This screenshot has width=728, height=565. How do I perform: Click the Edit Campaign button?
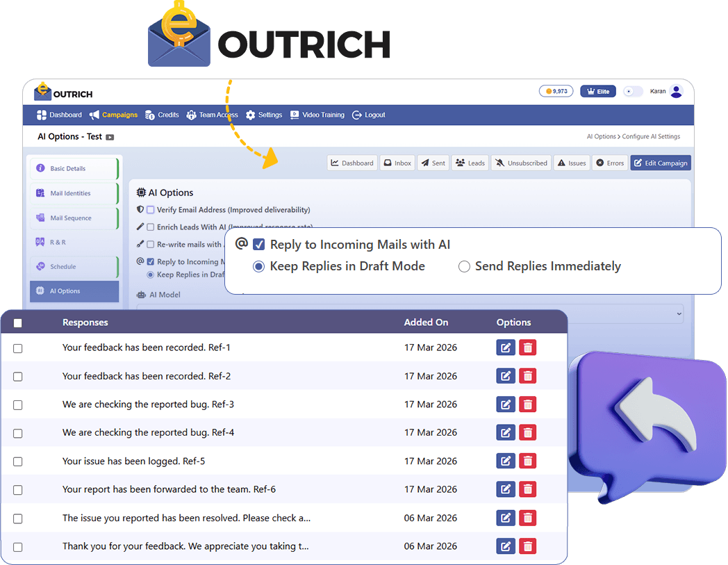[x=660, y=163]
